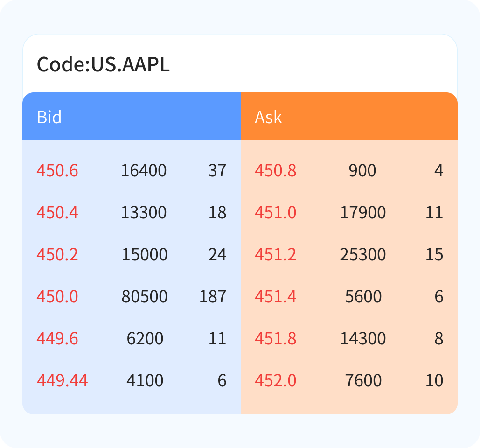Click ask price 451.4
This screenshot has width=480, height=448.
[x=275, y=297]
